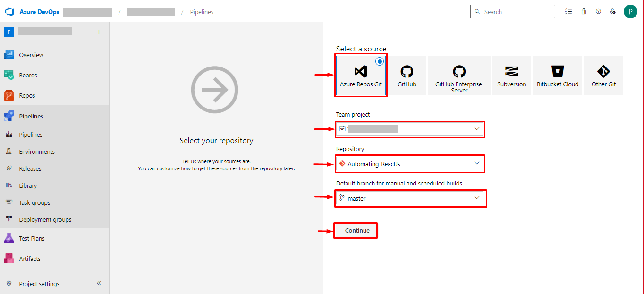Screen dimensions: 644x294
Task: Expand the master default branch dropdown
Action: pos(410,198)
